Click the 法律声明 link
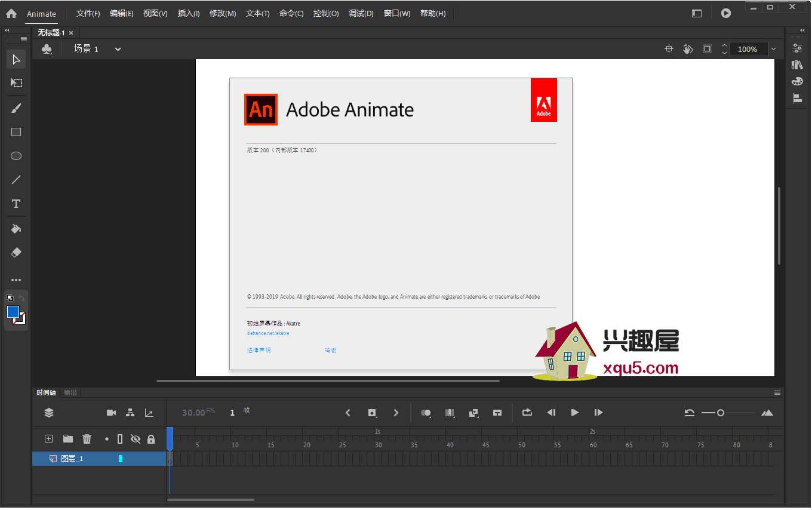812x510 pixels. [259, 350]
